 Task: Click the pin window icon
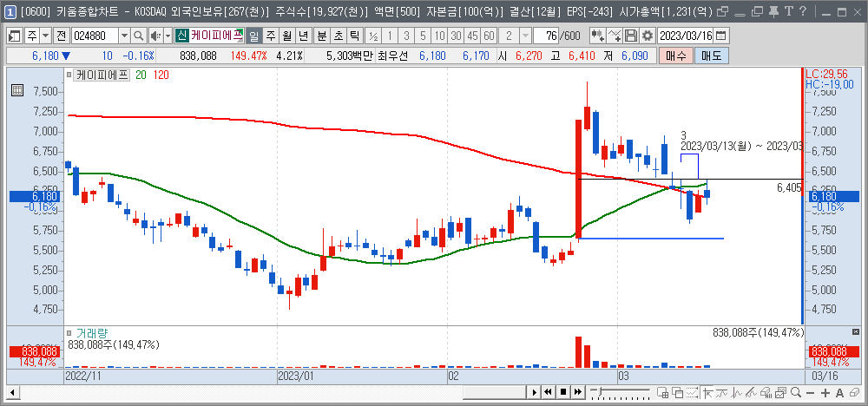point(774,10)
